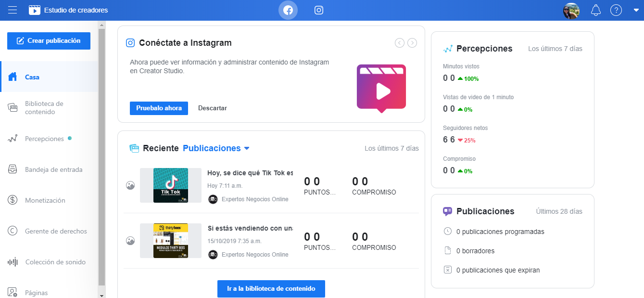This screenshot has width=644, height=298.
Task: Click the Seguidores netos metric
Action: [x=465, y=134]
